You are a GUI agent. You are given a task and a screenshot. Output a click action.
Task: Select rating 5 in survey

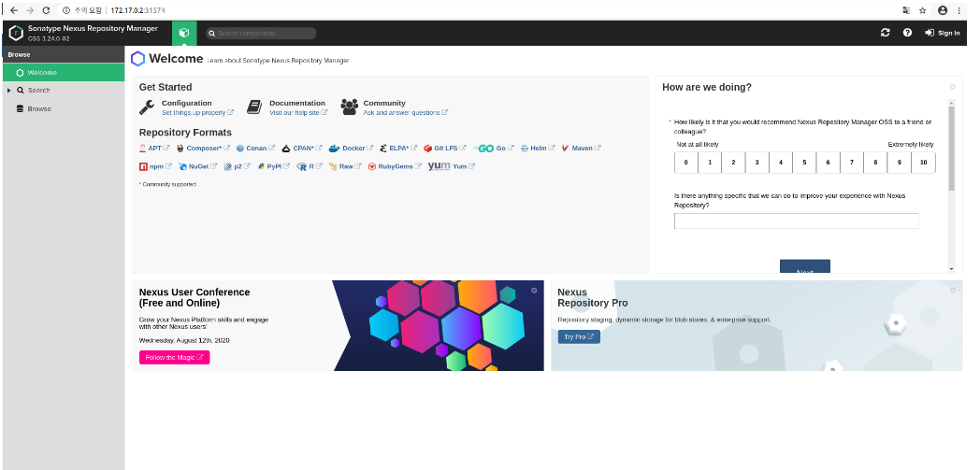click(804, 163)
